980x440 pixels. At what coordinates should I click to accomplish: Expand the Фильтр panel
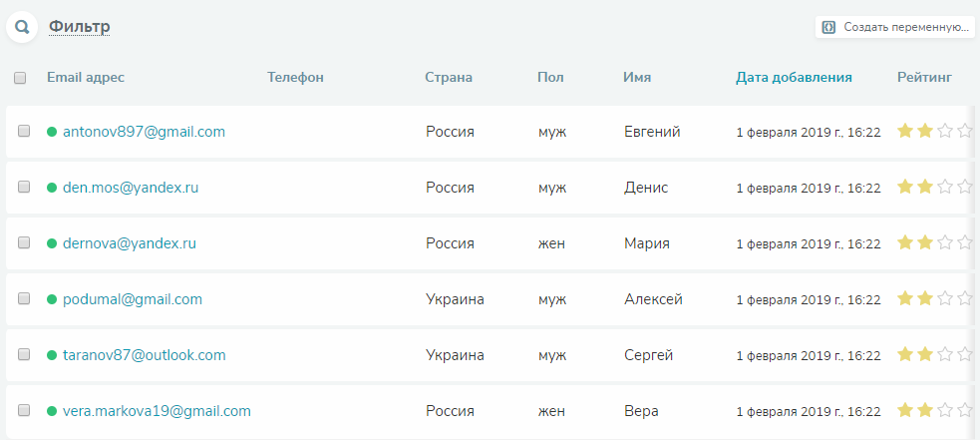click(x=79, y=27)
